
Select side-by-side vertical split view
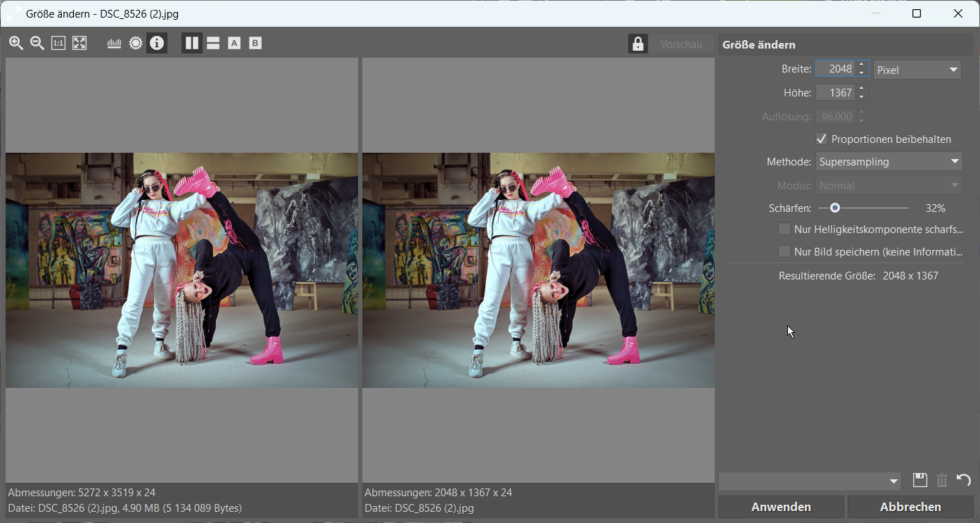click(192, 44)
